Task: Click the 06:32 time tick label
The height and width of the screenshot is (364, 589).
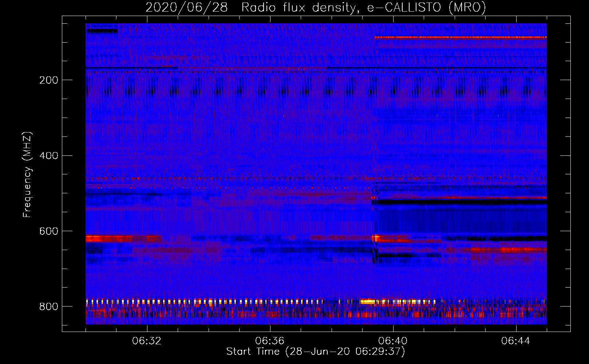Action: pyautogui.click(x=147, y=341)
